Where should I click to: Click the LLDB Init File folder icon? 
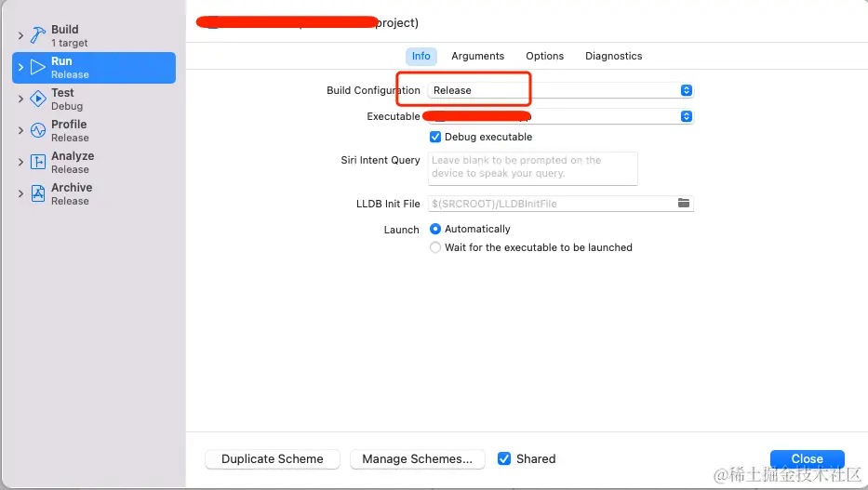coord(684,203)
